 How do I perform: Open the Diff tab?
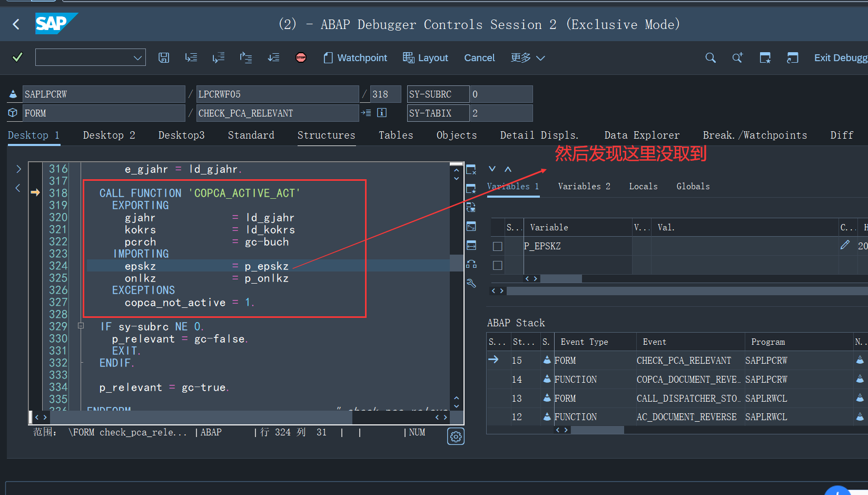(x=841, y=135)
